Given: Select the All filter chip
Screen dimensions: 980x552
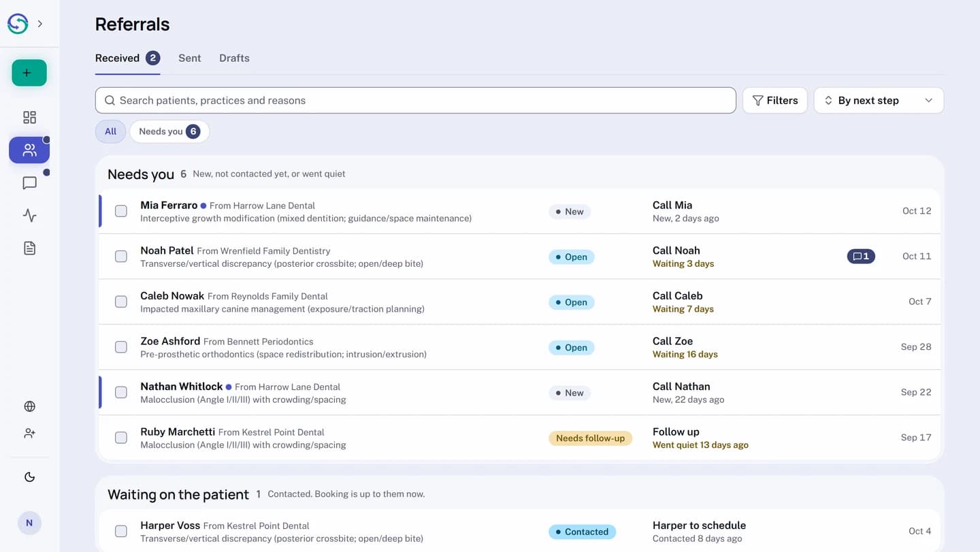Looking at the screenshot, I should tap(110, 131).
